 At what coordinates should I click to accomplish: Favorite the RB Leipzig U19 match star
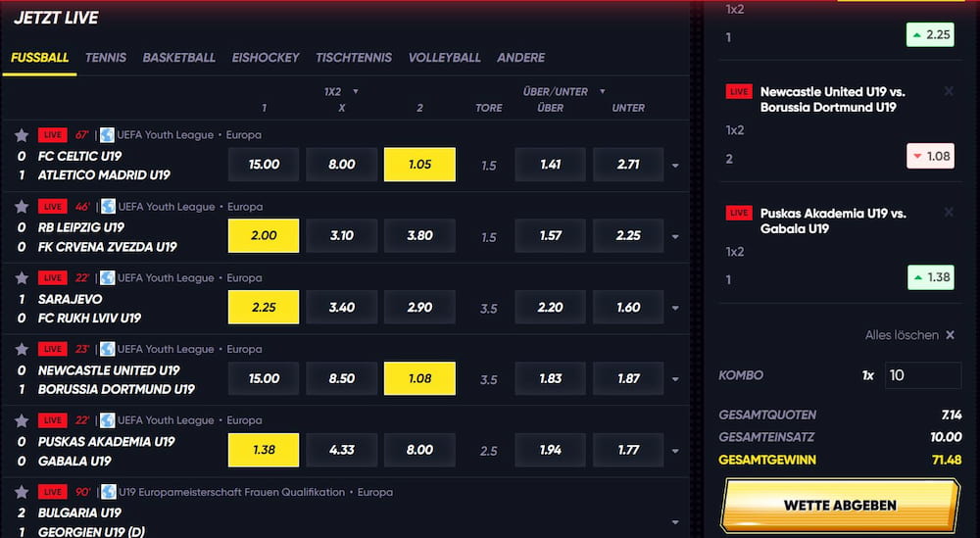(x=22, y=206)
